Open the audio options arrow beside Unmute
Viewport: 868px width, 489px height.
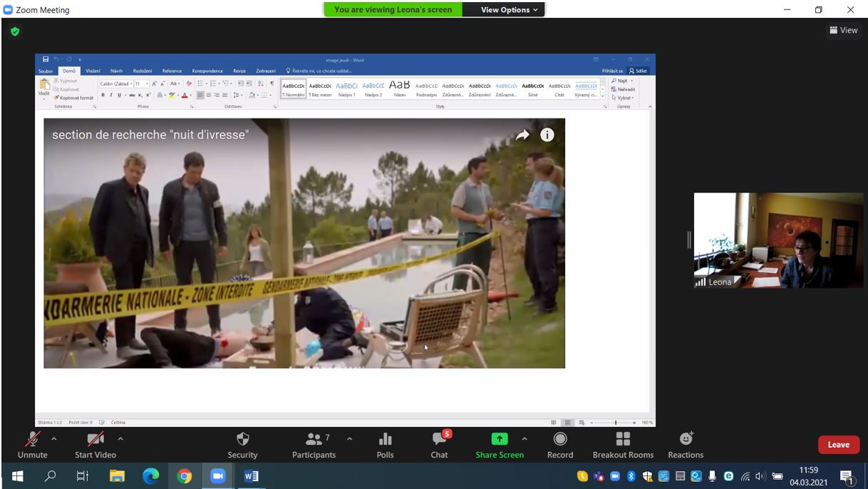(x=53, y=439)
